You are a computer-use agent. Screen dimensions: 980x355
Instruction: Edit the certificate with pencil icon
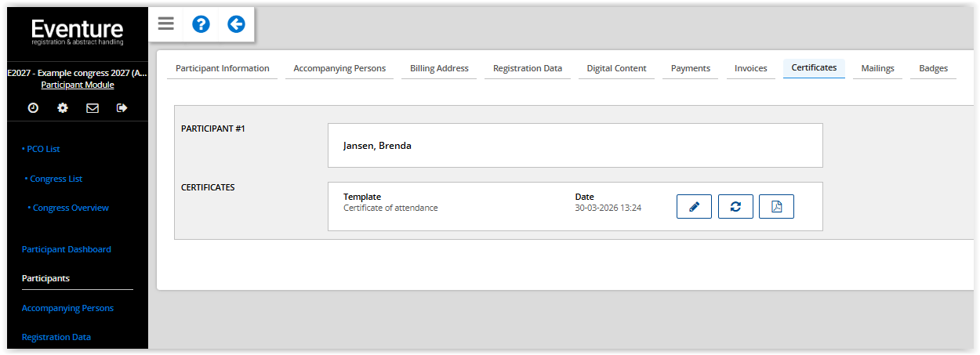(694, 207)
